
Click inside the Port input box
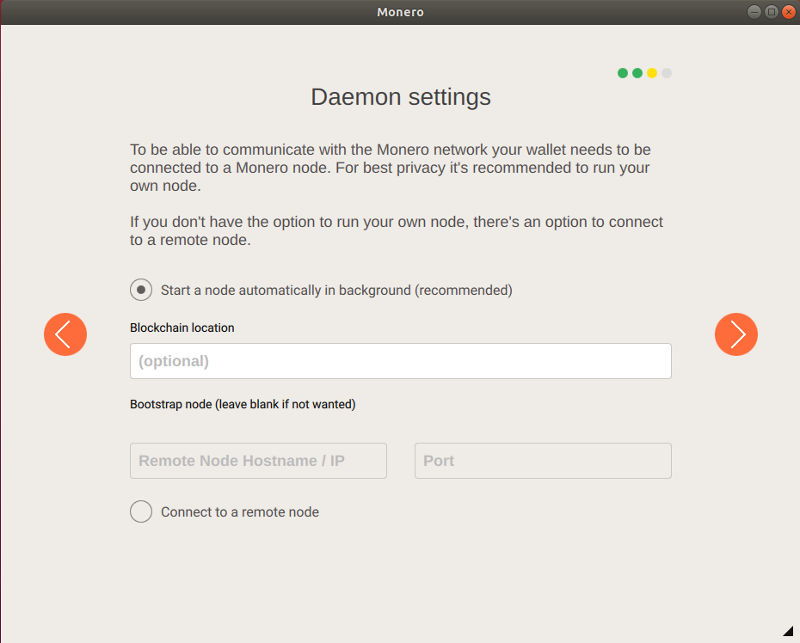coord(543,461)
